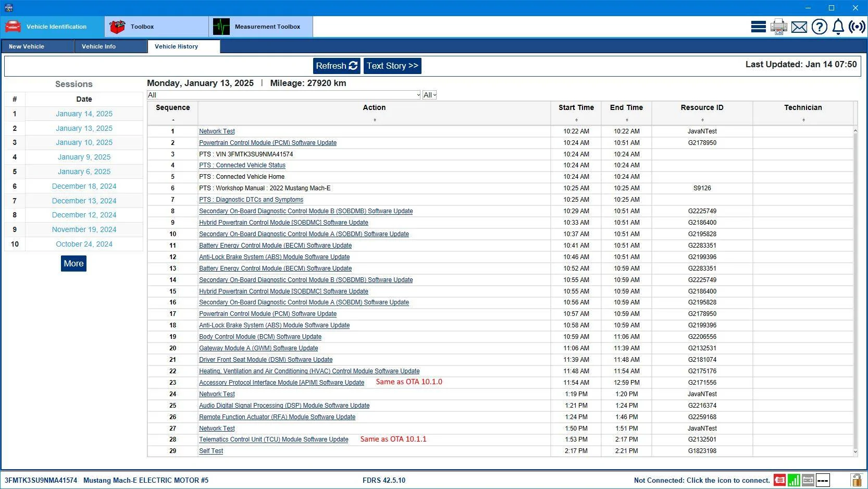The width and height of the screenshot is (868, 489).
Task: Open Driver Front Seat Module (DSM) Software Update
Action: (x=266, y=360)
